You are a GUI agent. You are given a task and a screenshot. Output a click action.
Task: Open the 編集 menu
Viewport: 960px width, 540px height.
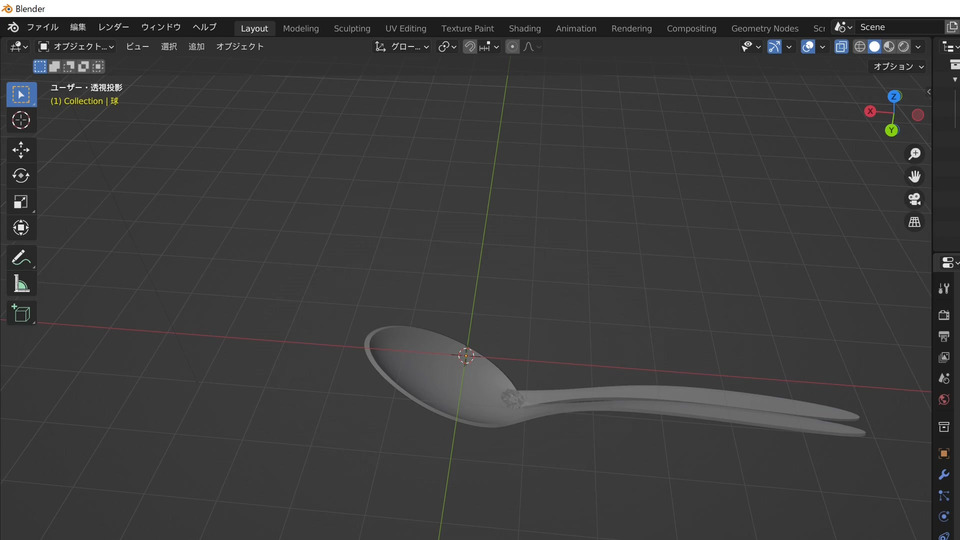point(78,27)
